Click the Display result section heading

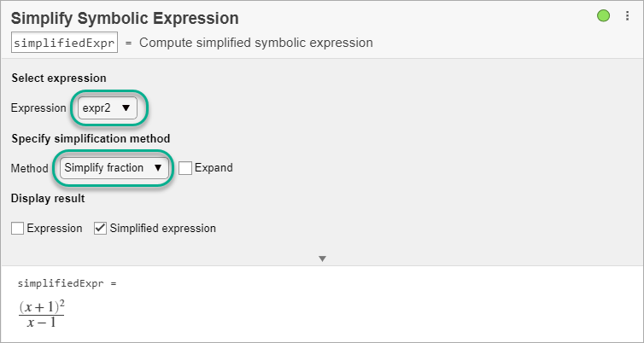click(x=48, y=198)
